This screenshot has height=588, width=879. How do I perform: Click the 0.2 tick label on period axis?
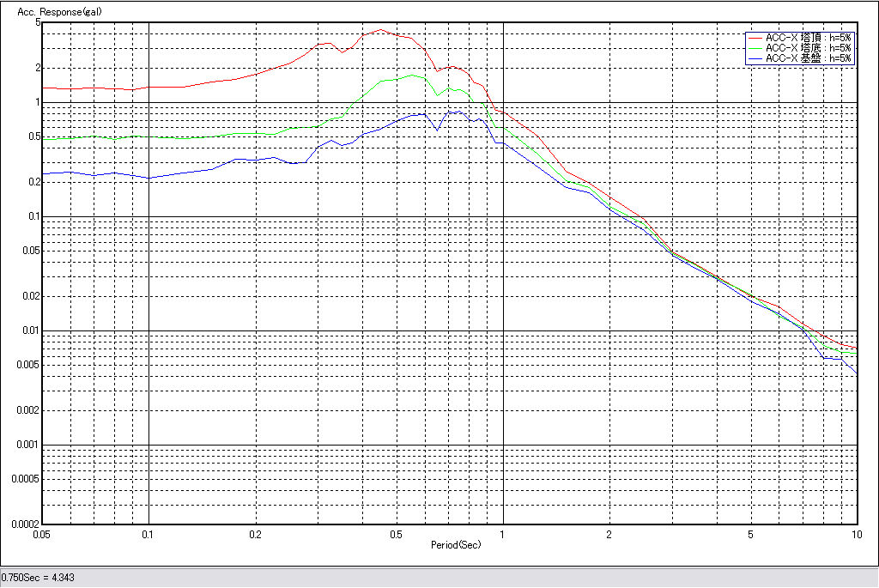[255, 534]
